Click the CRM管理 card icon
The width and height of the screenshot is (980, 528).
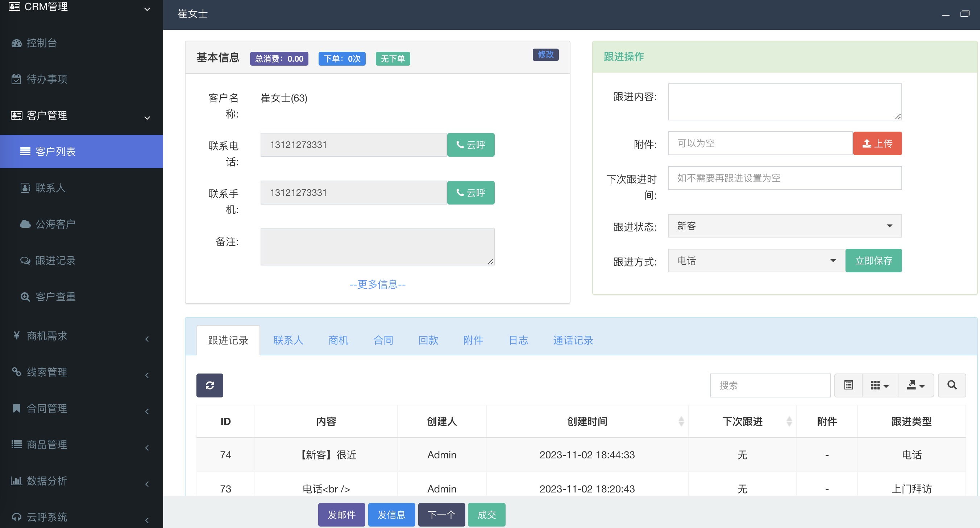point(14,7)
